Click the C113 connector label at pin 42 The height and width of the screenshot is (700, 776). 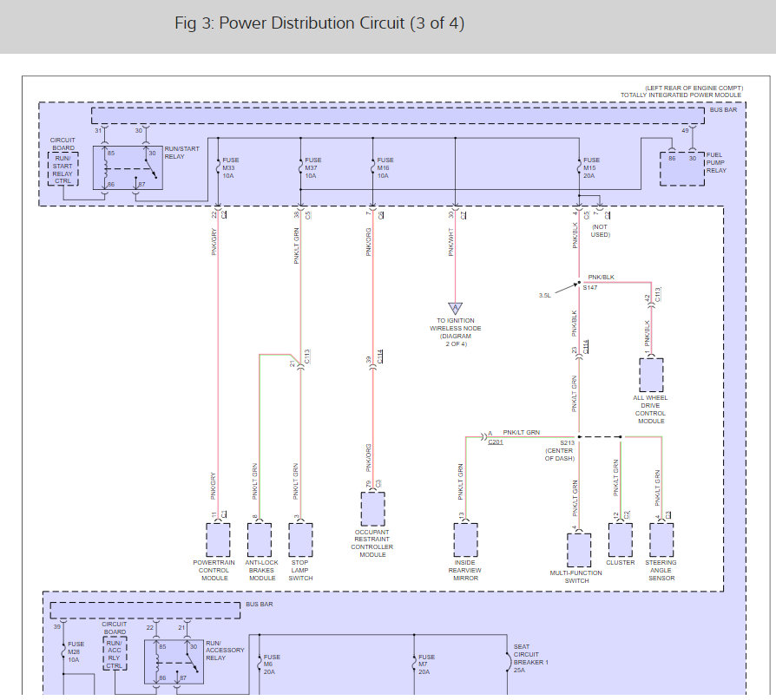658,294
